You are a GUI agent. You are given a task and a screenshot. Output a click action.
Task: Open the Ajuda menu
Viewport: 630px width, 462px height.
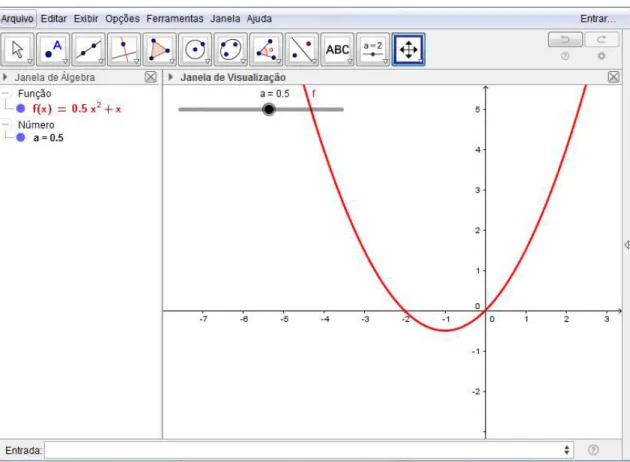[x=259, y=18]
